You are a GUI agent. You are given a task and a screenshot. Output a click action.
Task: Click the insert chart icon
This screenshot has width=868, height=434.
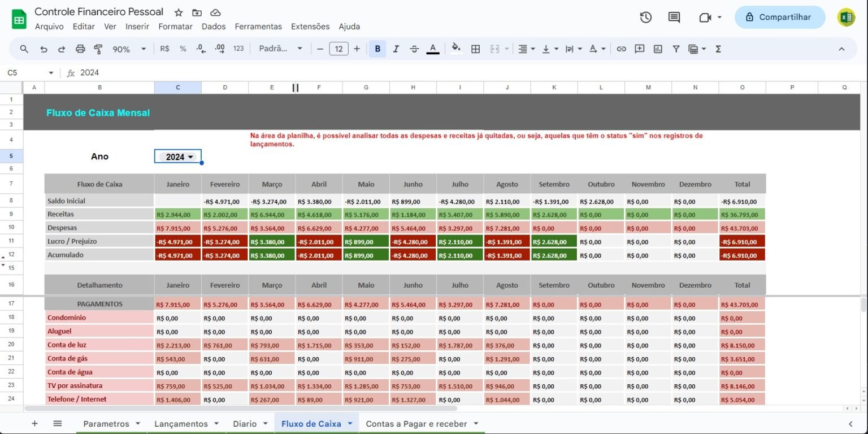tap(658, 49)
